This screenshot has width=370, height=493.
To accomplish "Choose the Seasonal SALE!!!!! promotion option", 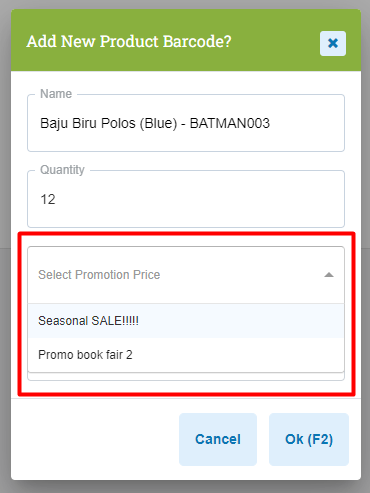I will [186, 321].
